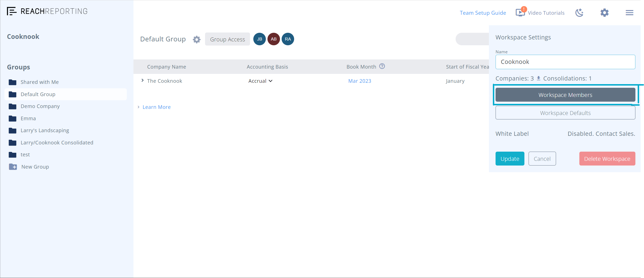Select the Cooknook workspace name in sidebar
The height and width of the screenshot is (278, 644).
(23, 37)
